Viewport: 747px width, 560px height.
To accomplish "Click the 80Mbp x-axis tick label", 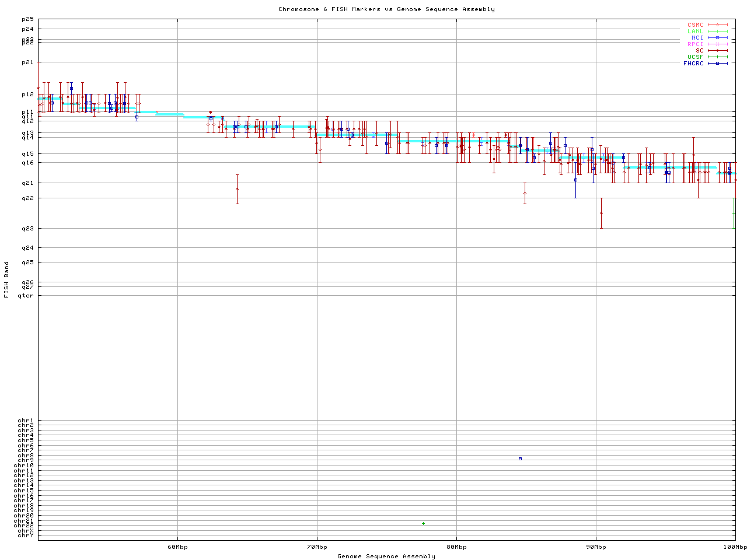I will (456, 547).
